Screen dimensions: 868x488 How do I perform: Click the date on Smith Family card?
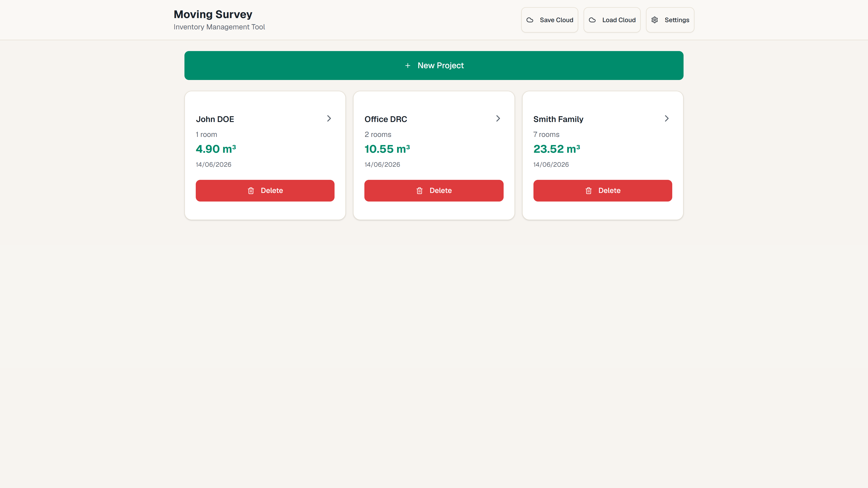click(551, 164)
